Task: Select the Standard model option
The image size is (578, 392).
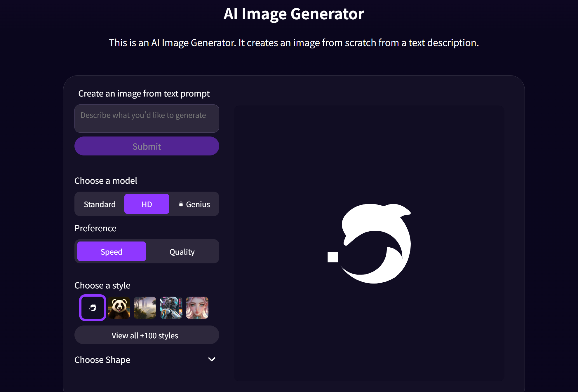Action: click(x=100, y=204)
